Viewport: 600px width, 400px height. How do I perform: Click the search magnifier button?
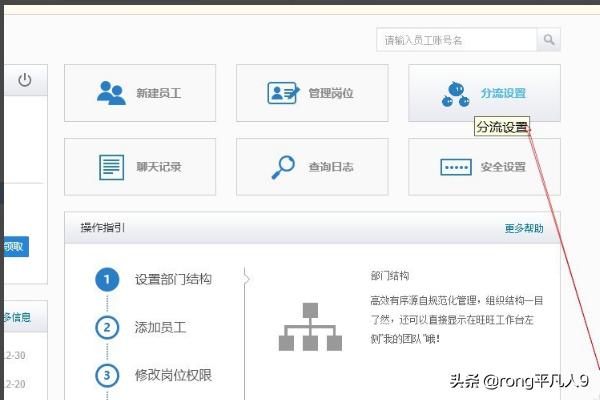[549, 40]
